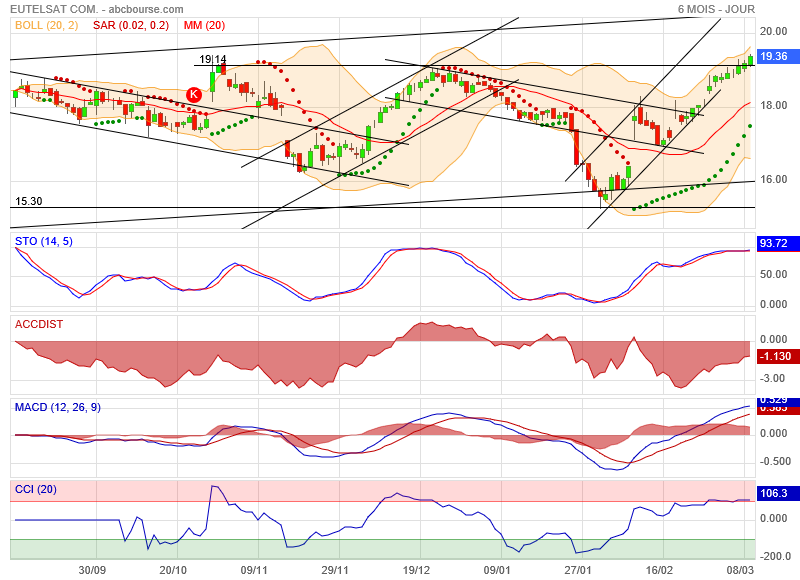This screenshot has height=580, width=800.
Task: Click the chart title 'EUTELSAT COM. - abcbourse.com'
Action: pyautogui.click(x=96, y=9)
